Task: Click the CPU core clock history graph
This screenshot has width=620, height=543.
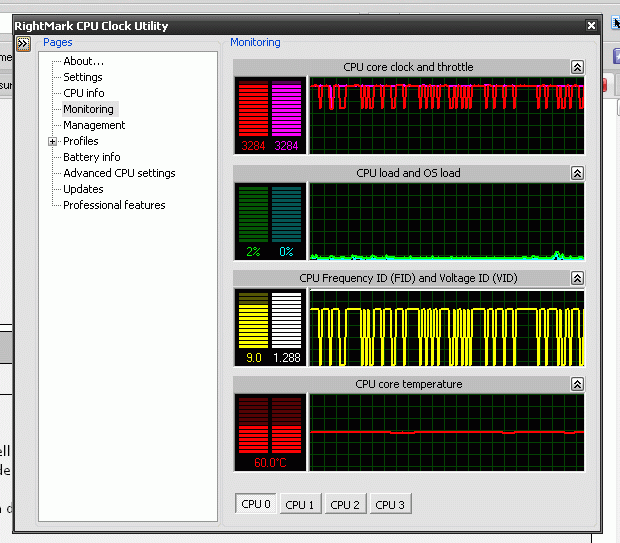Action: pyautogui.click(x=447, y=115)
